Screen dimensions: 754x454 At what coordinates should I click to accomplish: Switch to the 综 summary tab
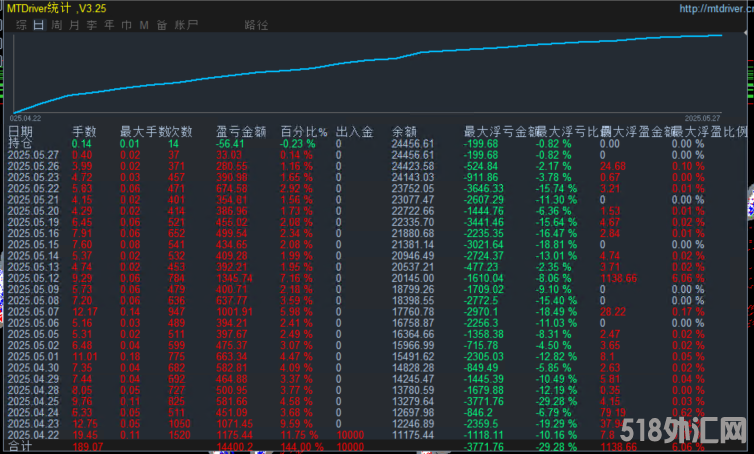[21, 24]
